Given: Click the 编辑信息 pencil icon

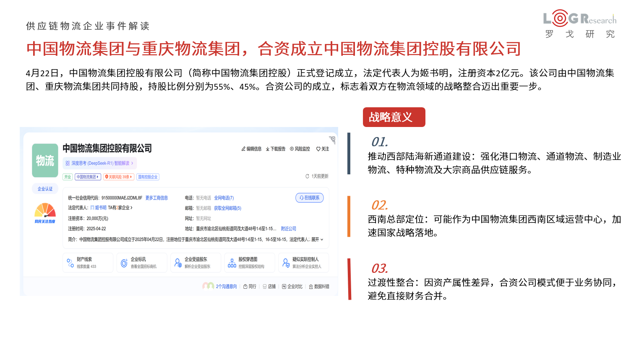Looking at the screenshot, I should (x=243, y=149).
